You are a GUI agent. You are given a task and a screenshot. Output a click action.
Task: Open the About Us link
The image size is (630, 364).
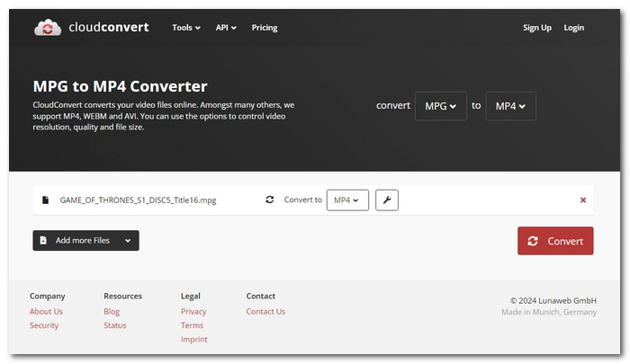tap(46, 312)
